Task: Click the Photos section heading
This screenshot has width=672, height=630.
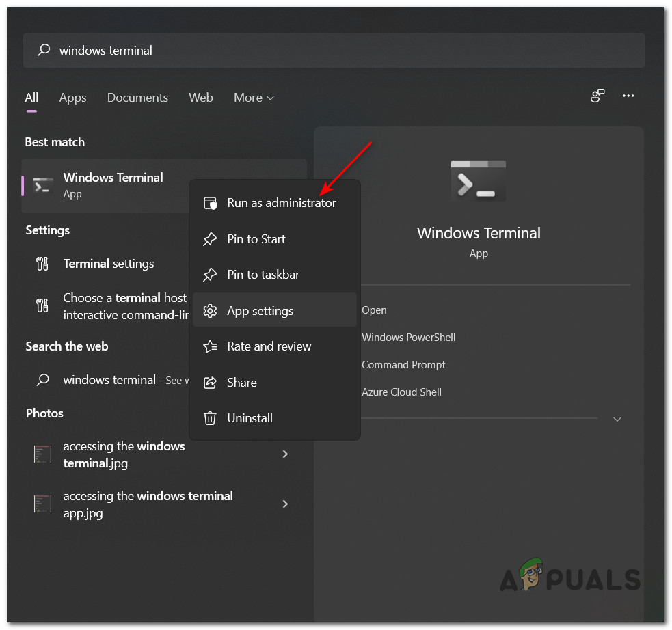Action: point(44,413)
